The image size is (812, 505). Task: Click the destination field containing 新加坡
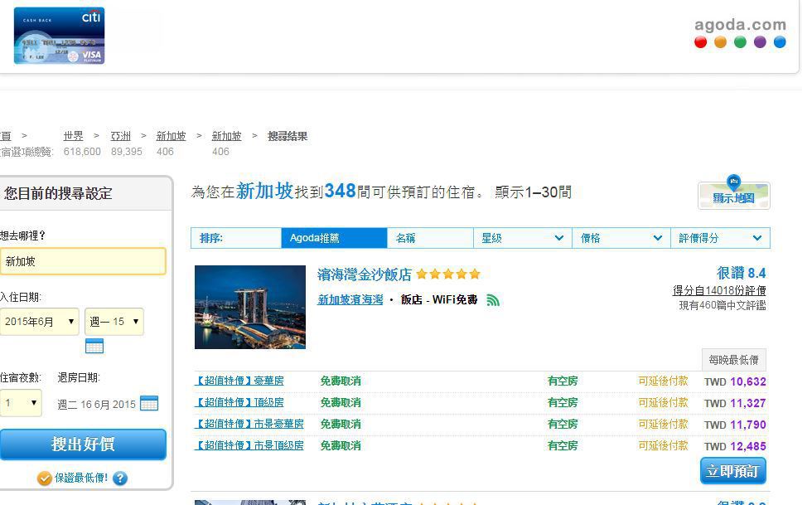coord(83,261)
